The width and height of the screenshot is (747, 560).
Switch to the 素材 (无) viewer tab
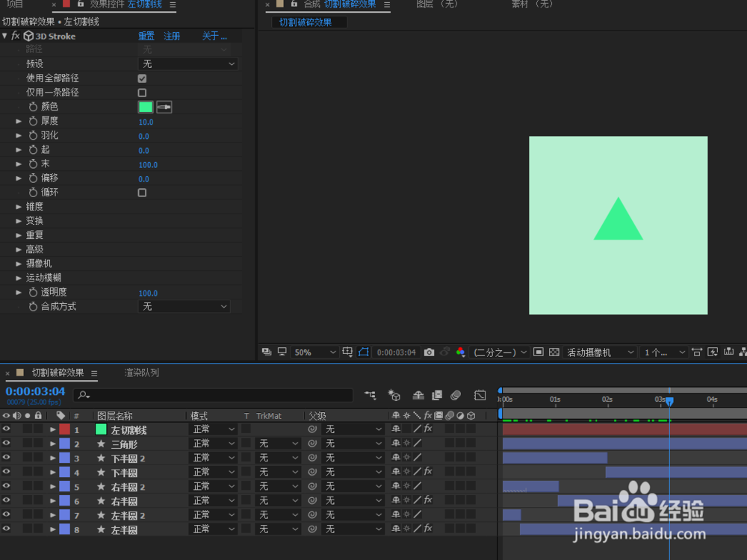coord(532,4)
